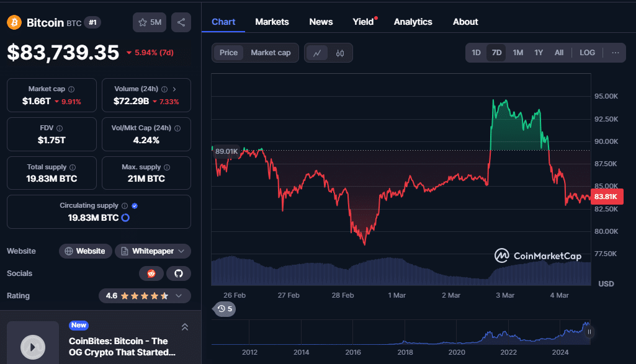Open the Reddit social icon

[x=151, y=273]
